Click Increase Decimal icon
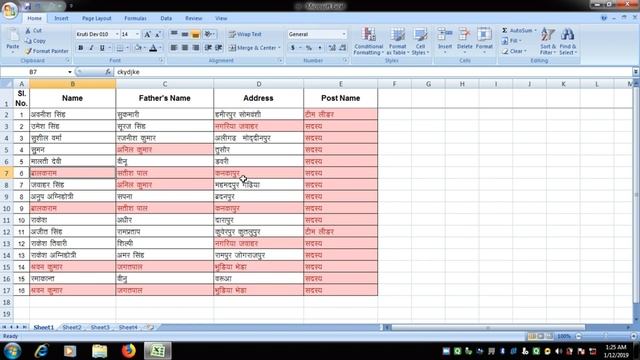The height and width of the screenshot is (360, 640). (x=332, y=48)
